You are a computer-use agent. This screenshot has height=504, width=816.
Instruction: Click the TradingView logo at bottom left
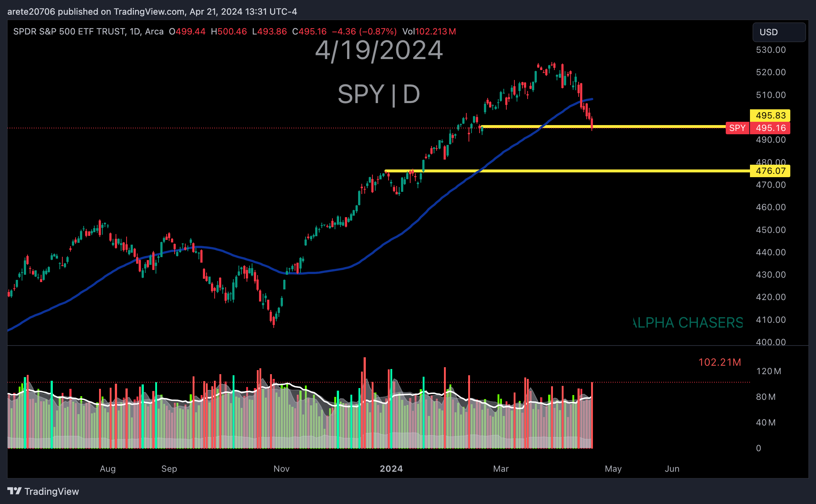click(43, 491)
